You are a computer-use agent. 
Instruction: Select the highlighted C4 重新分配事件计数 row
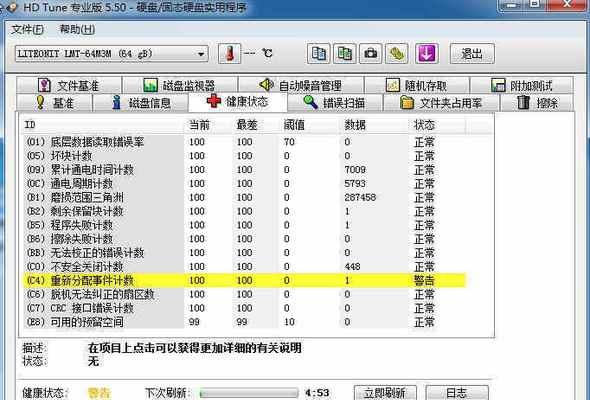245,280
